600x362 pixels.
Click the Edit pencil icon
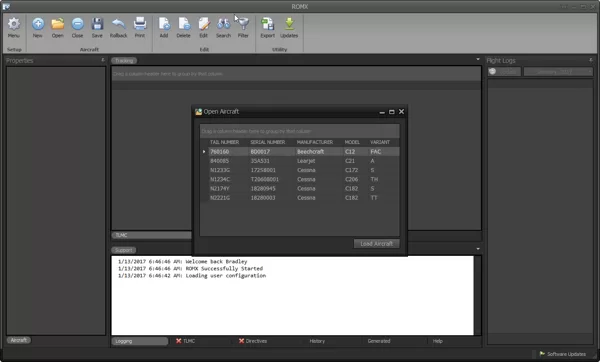(204, 24)
